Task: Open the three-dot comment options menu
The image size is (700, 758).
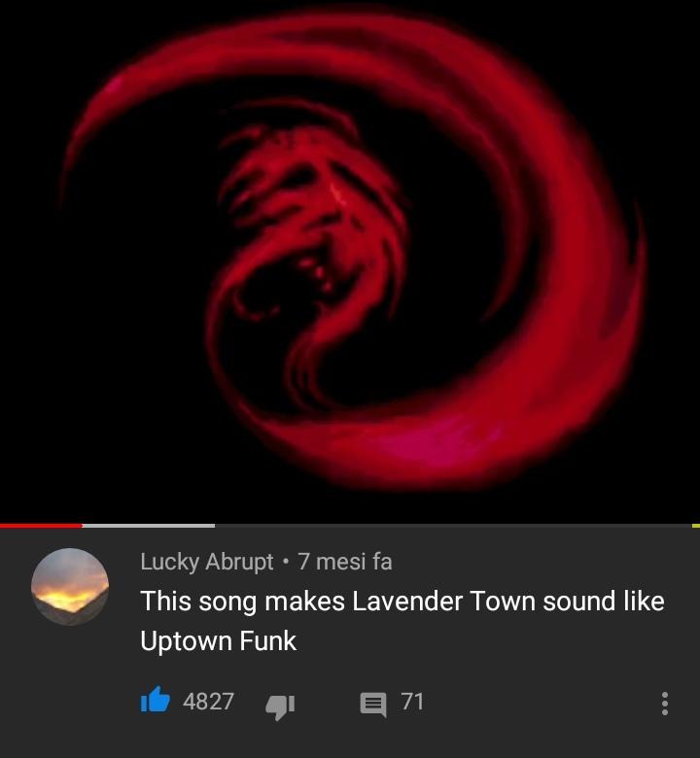Action: tap(665, 704)
